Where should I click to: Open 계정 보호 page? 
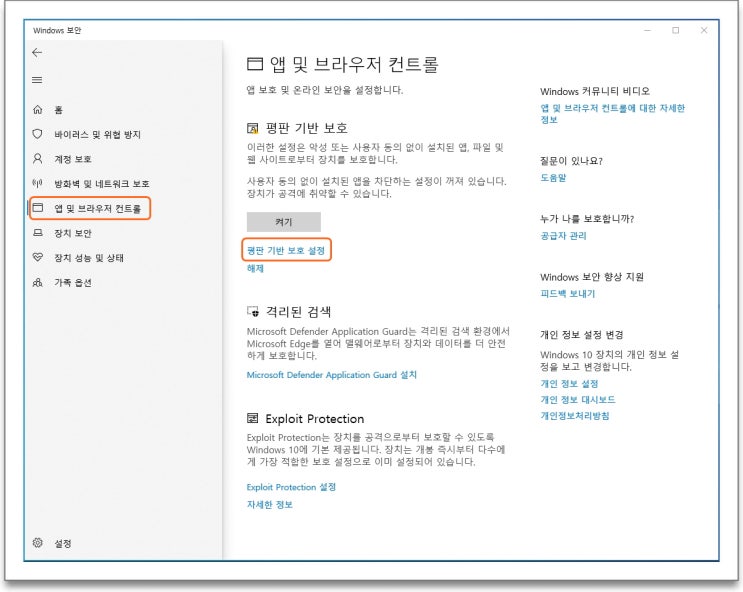click(x=72, y=159)
